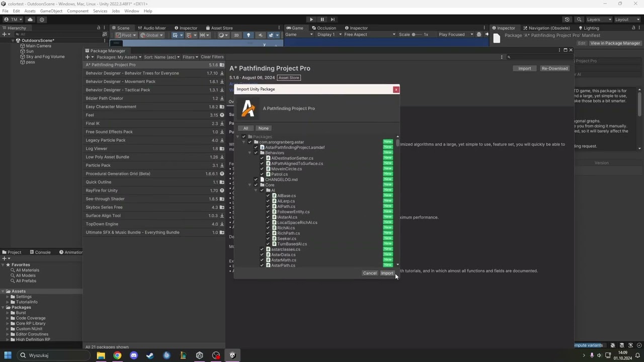Viewport: 644px width, 362px height.
Task: Toggle the 2D scene view button
Action: (236, 35)
